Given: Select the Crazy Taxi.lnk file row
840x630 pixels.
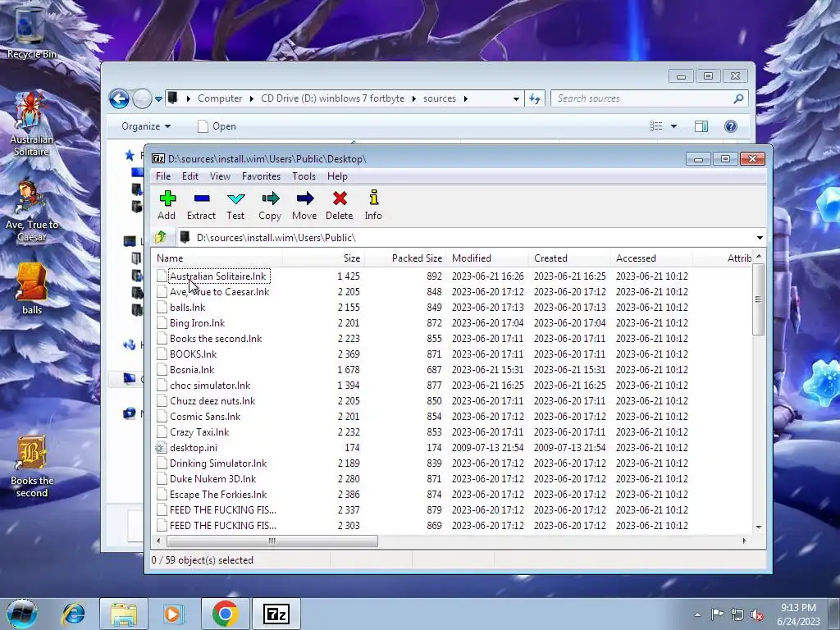Looking at the screenshot, I should coord(450,432).
